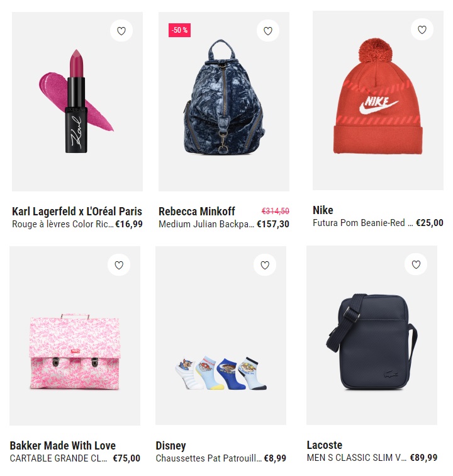453x476 pixels.
Task: Open the Lacoste brand heading link
Action: pos(325,445)
